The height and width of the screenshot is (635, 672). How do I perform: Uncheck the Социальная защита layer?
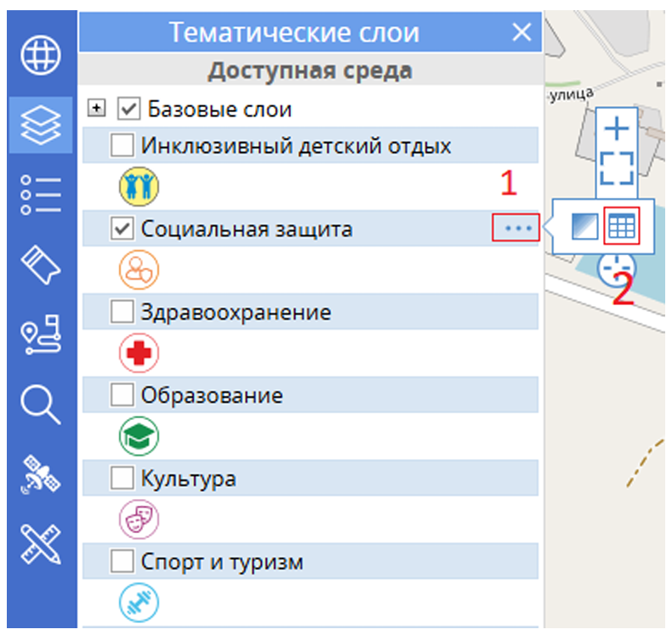pos(122,229)
